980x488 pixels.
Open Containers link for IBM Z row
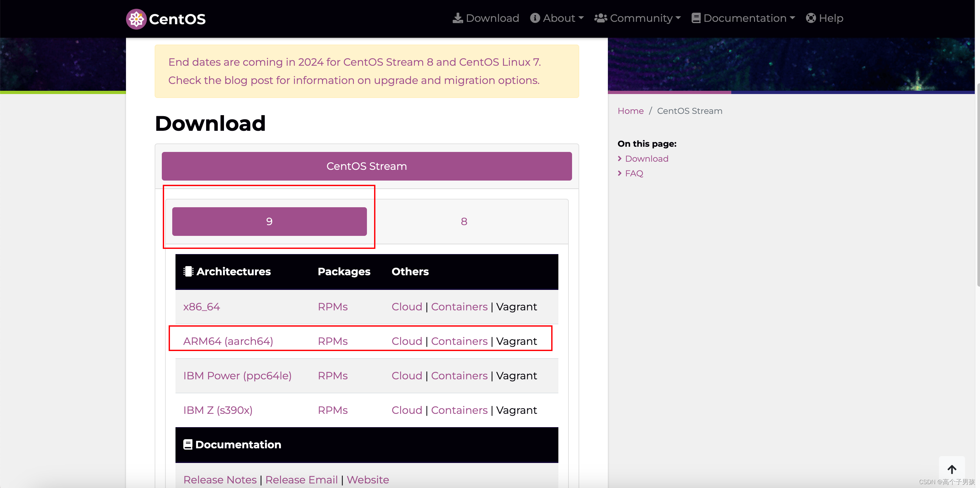(x=459, y=411)
